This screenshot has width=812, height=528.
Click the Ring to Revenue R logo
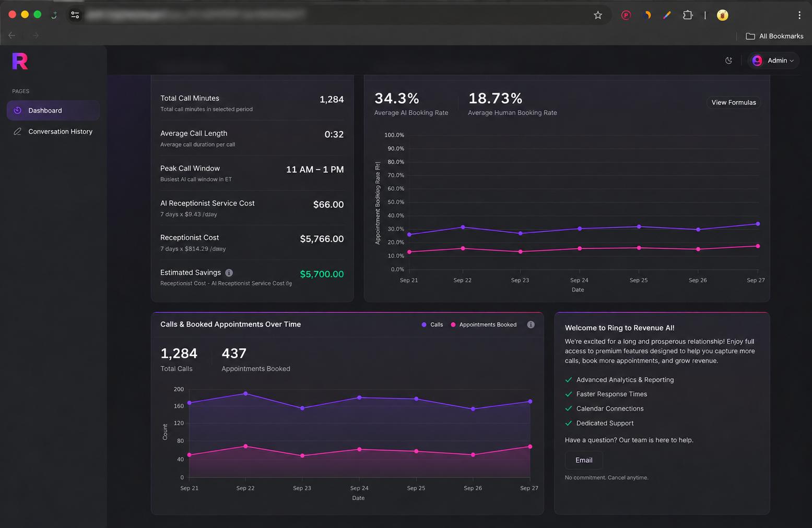20,61
